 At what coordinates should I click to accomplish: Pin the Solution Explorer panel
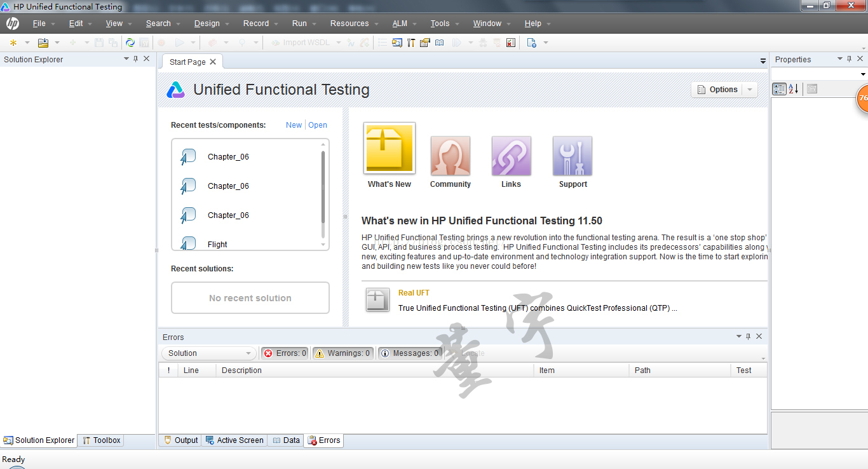pos(135,59)
